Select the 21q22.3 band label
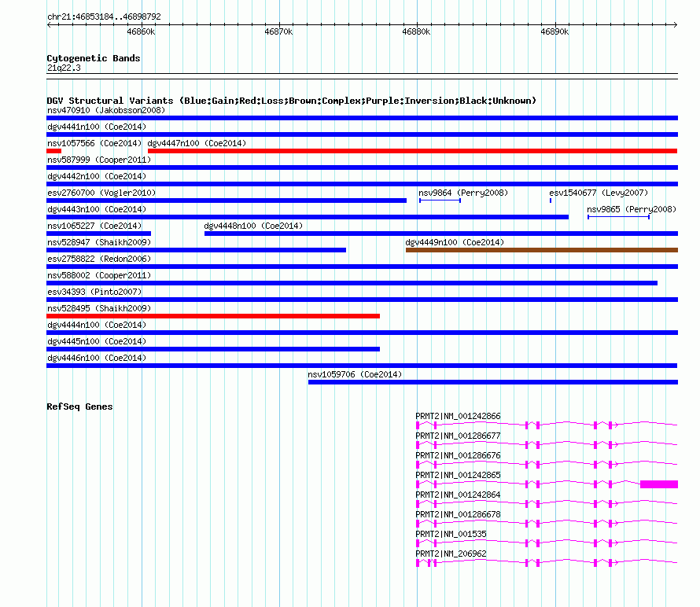700x607 pixels. pyautogui.click(x=64, y=68)
